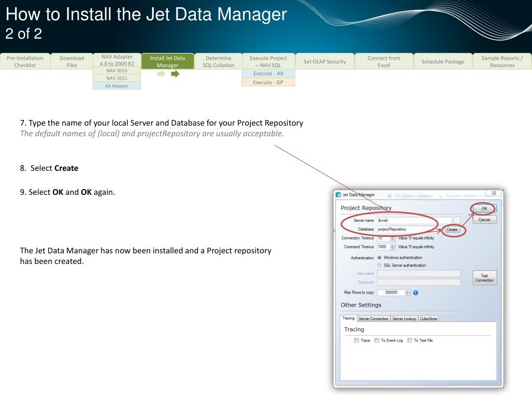Select SQL Server authentication radio button

(x=379, y=265)
